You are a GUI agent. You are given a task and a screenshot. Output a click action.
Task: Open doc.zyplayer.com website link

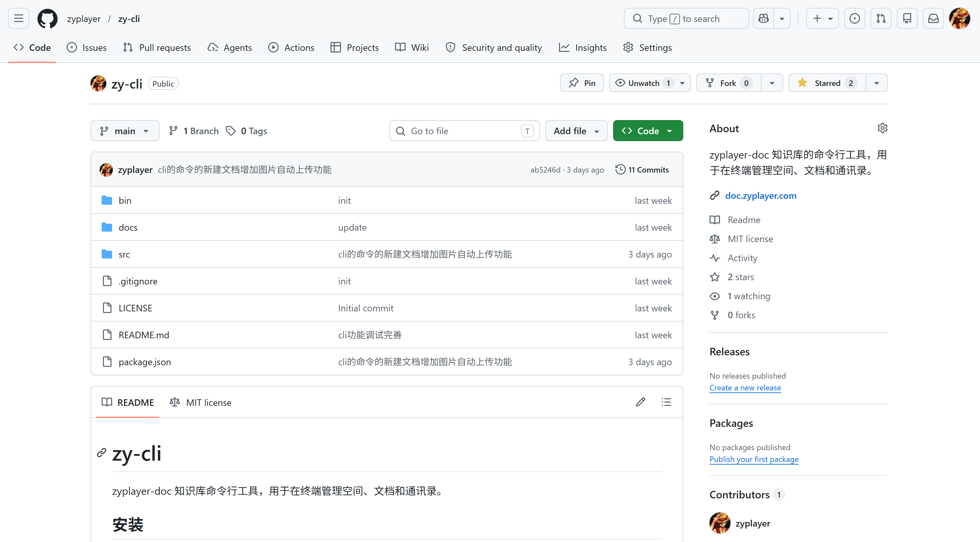(x=760, y=196)
